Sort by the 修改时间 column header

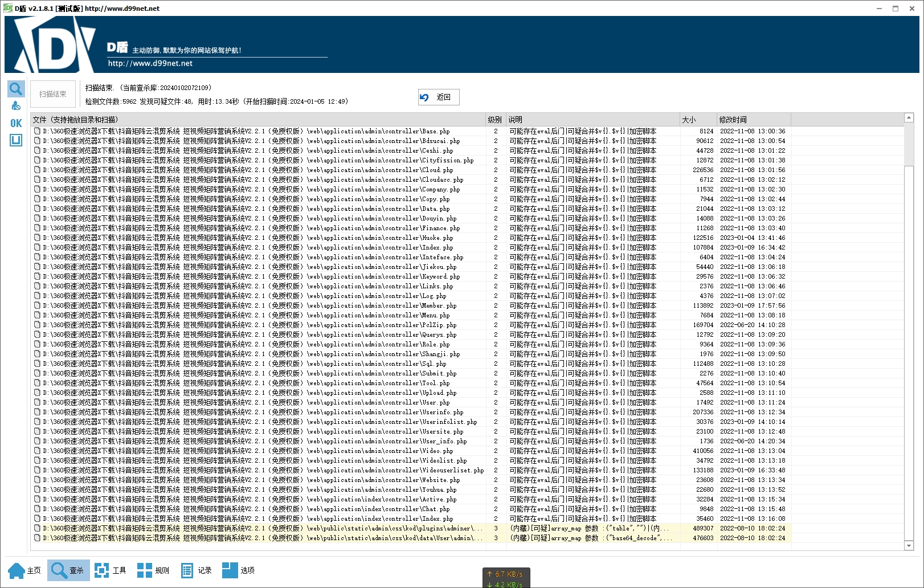coord(754,120)
